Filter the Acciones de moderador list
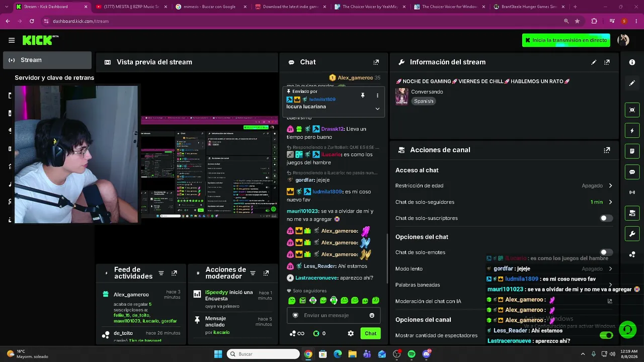644x362 pixels. click(x=253, y=273)
